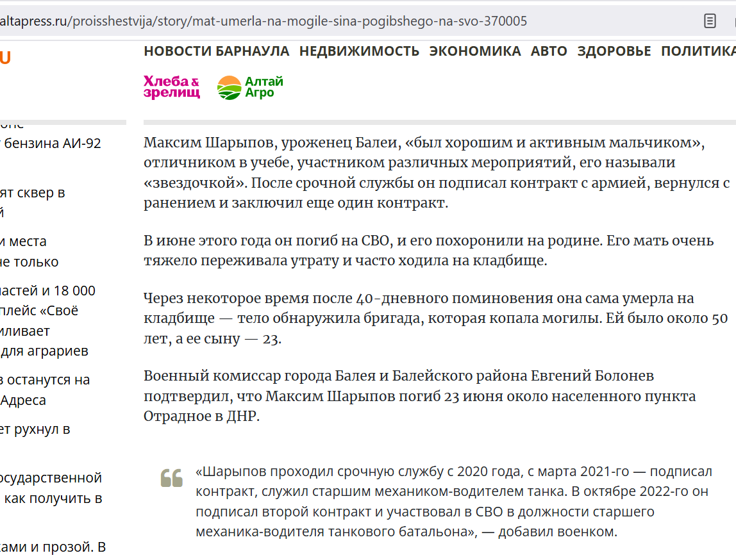Image resolution: width=736 pixels, height=560 pixels.
Task: Click the paragraph starting 'Военный комиссар города Балея'
Action: click(420, 396)
